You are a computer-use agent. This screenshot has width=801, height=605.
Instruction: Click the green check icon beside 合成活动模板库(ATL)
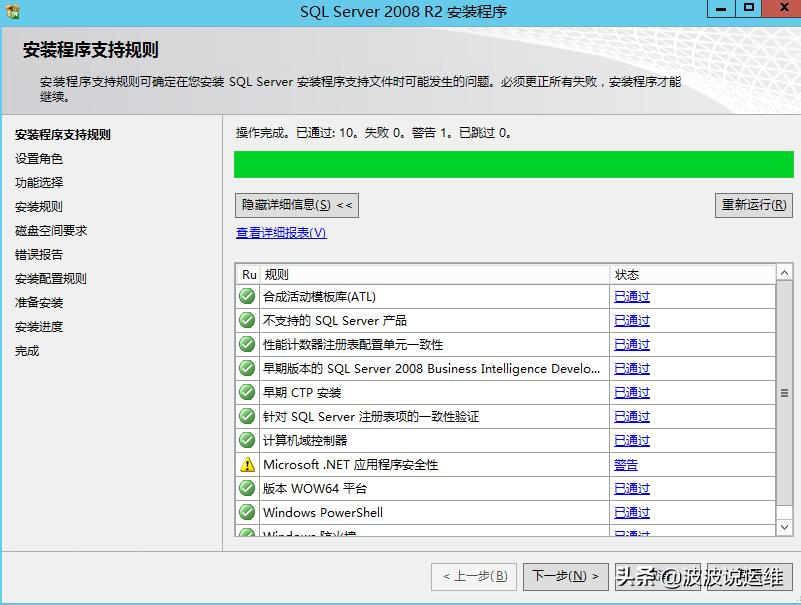pos(246,296)
